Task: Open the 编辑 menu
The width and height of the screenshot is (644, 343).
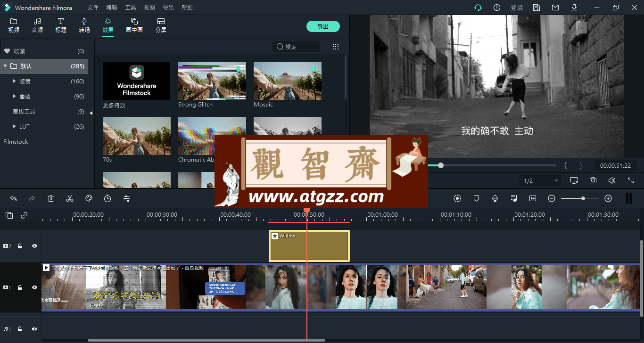Action: [112, 8]
